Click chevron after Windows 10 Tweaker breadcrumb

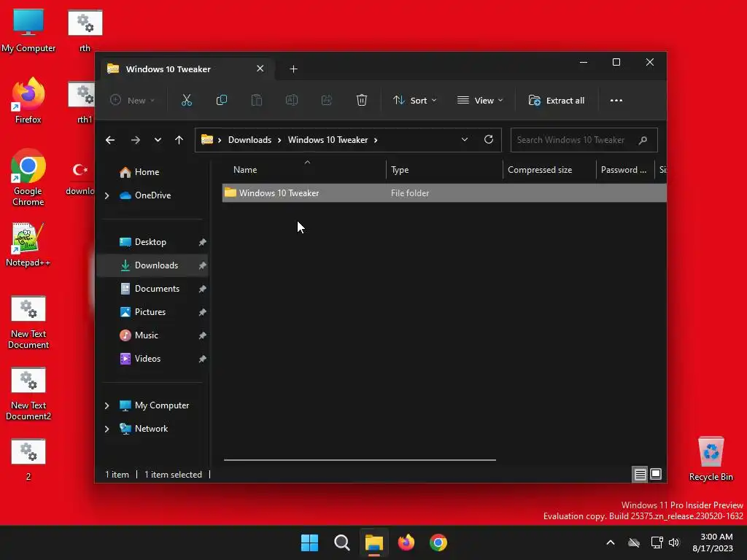376,140
